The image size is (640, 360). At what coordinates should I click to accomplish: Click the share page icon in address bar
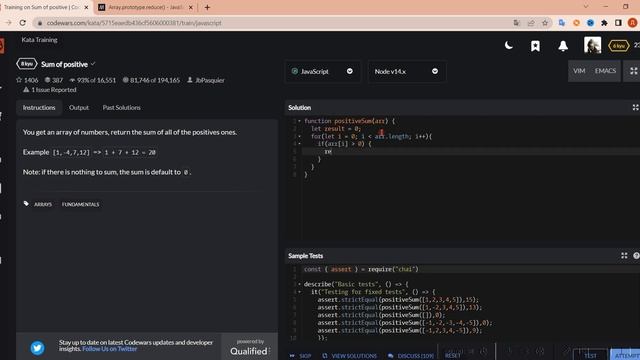[x=531, y=23]
